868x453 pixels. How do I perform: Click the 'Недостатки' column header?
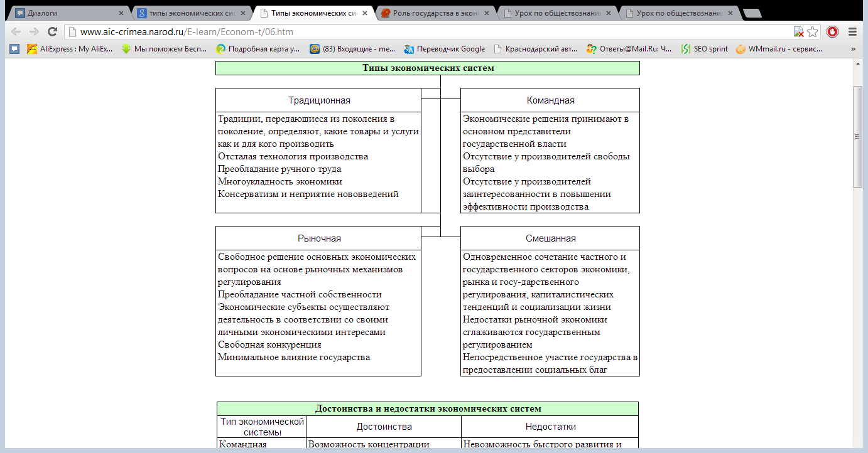tap(550, 427)
